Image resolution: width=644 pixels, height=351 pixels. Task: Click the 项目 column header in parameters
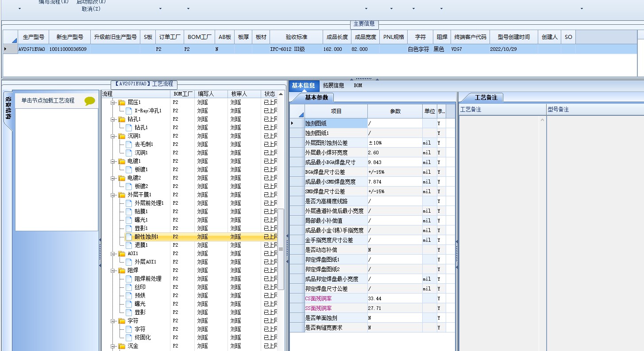click(336, 111)
